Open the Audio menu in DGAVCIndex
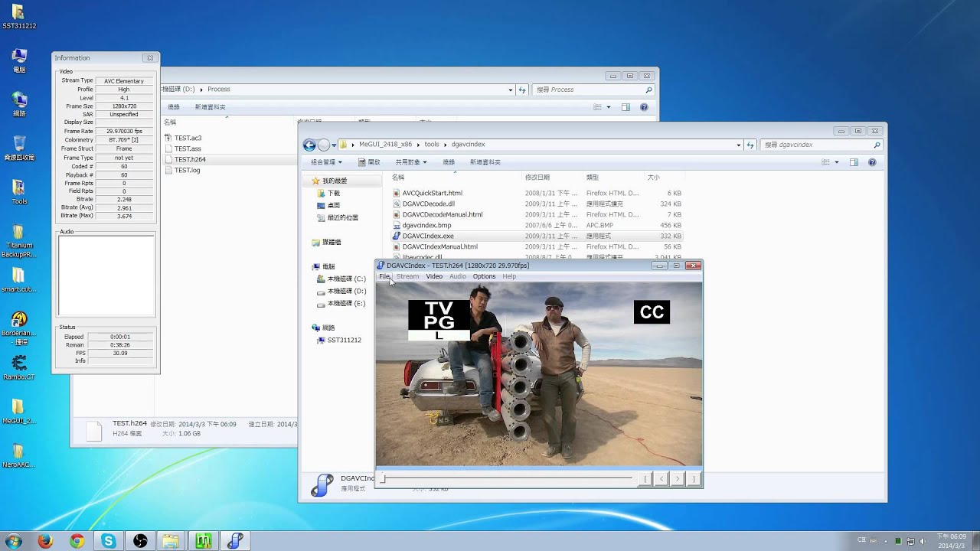Viewport: 980px width, 551px height. (x=457, y=276)
